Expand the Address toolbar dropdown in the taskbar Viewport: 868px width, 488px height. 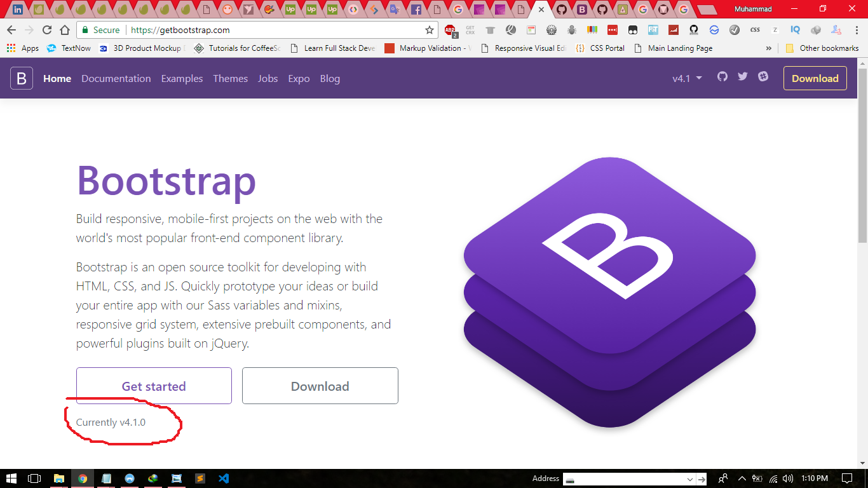point(691,480)
